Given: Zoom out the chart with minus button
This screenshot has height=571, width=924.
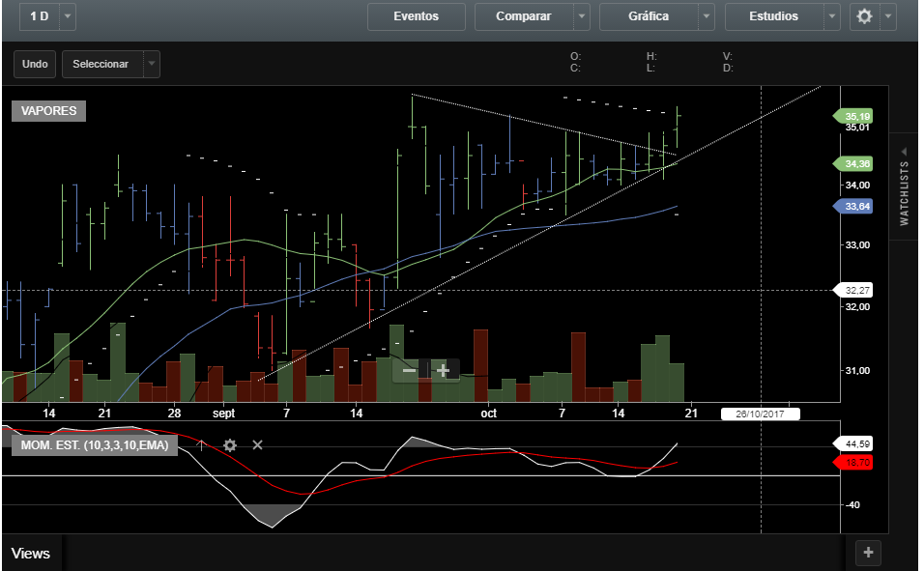Looking at the screenshot, I should click(x=410, y=370).
